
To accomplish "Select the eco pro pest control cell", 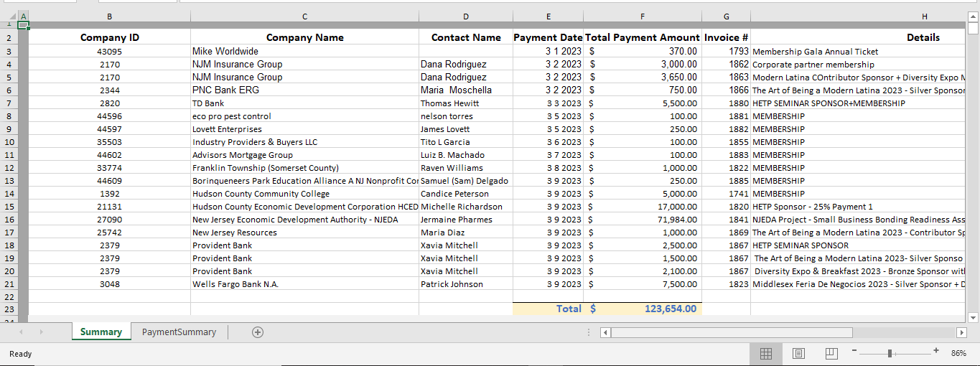I will (x=304, y=116).
